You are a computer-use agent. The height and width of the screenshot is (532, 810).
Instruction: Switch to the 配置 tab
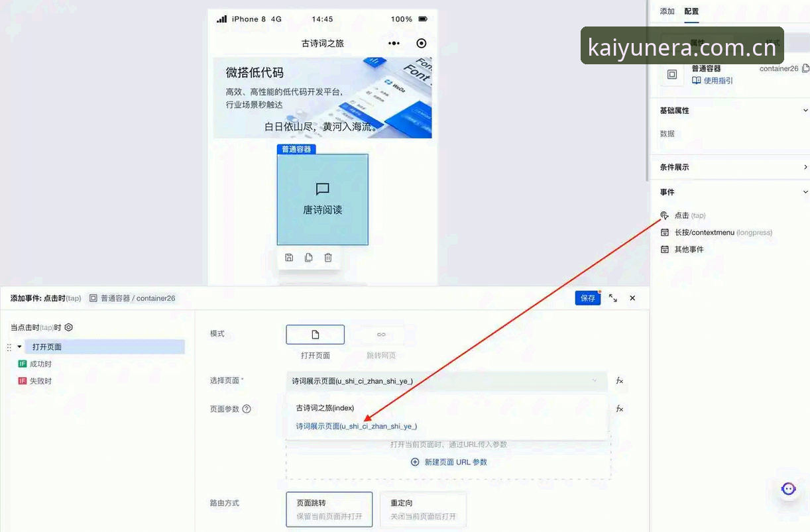click(691, 11)
